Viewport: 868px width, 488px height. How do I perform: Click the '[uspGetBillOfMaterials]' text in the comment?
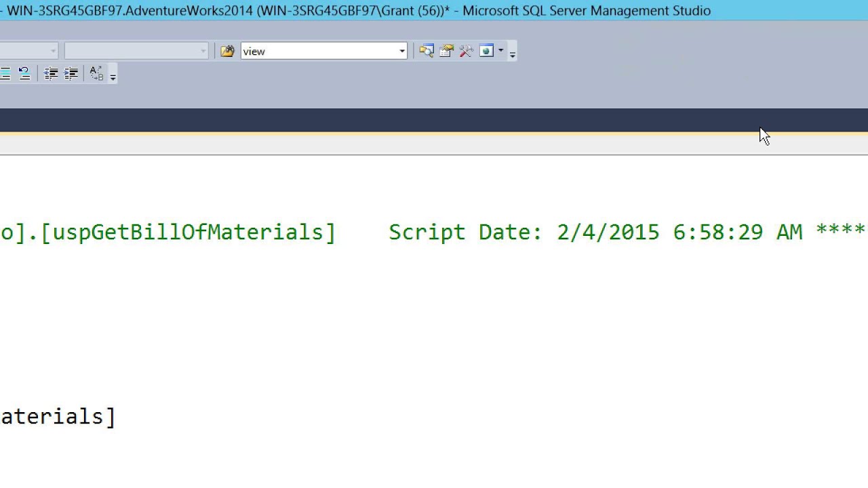(188, 232)
